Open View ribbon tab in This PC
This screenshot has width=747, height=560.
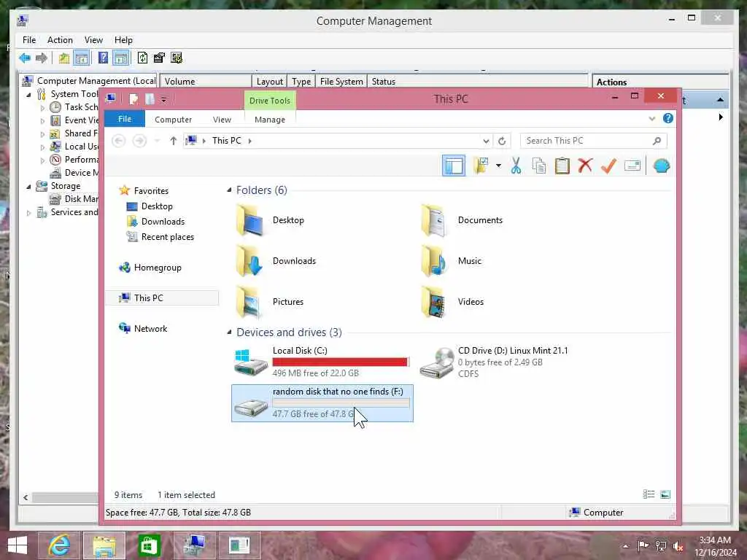tap(222, 120)
